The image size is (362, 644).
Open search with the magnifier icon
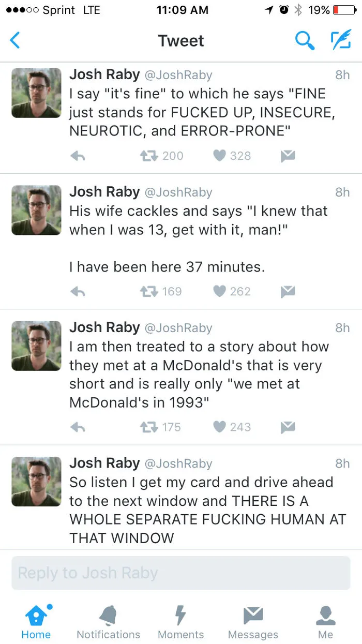pyautogui.click(x=305, y=40)
